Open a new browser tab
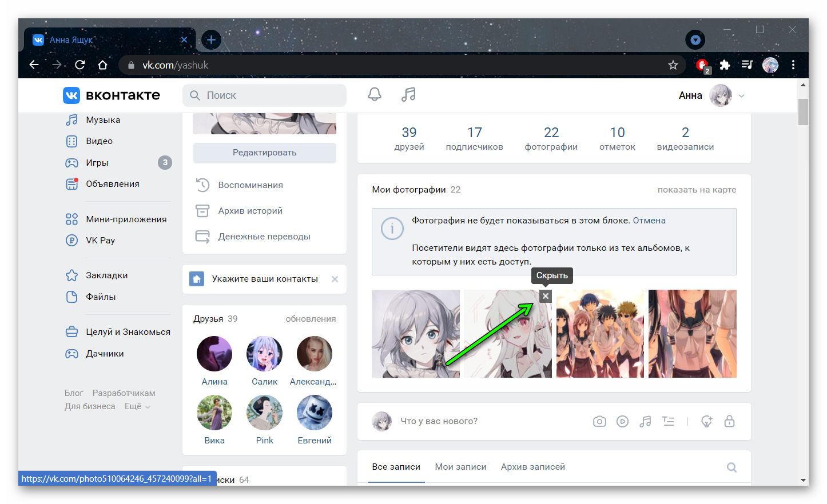 click(211, 39)
